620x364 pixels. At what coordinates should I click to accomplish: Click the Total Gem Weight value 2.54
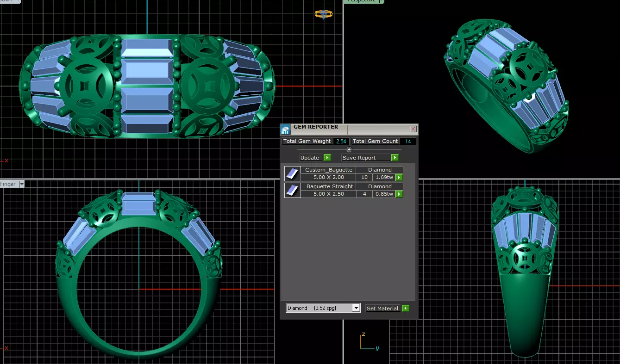click(x=341, y=141)
